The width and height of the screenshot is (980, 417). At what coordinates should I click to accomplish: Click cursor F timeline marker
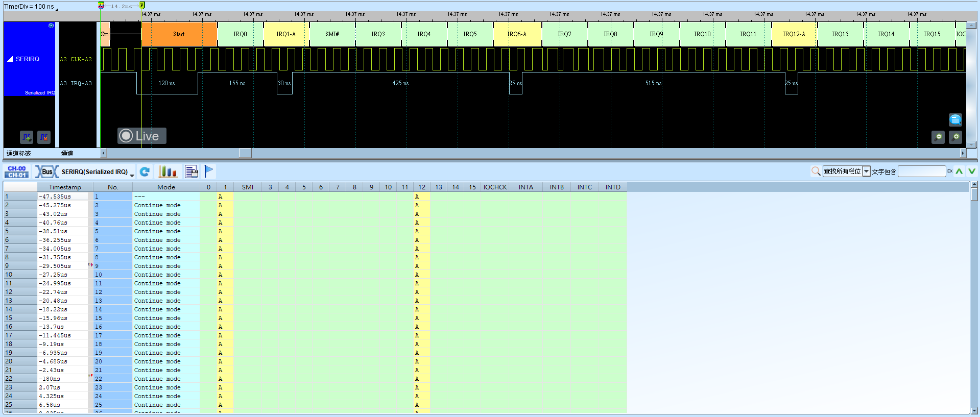click(x=142, y=6)
